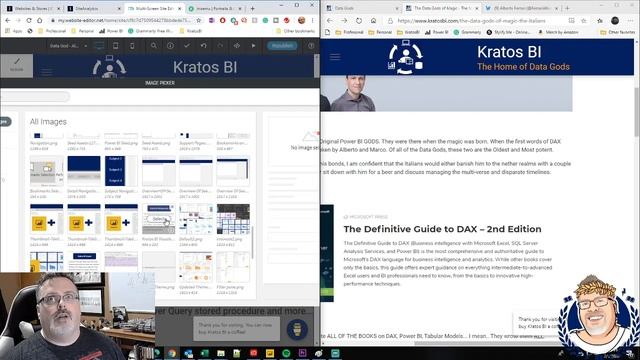Open Chrome from the Windows taskbar

[x=172, y=353]
